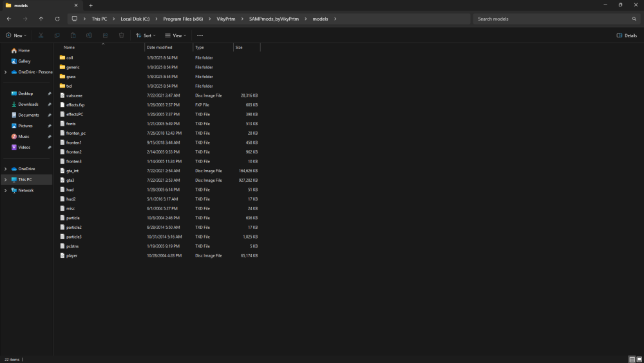The image size is (644, 363).
Task: Select the cutscene disc image file icon
Action: (x=62, y=95)
